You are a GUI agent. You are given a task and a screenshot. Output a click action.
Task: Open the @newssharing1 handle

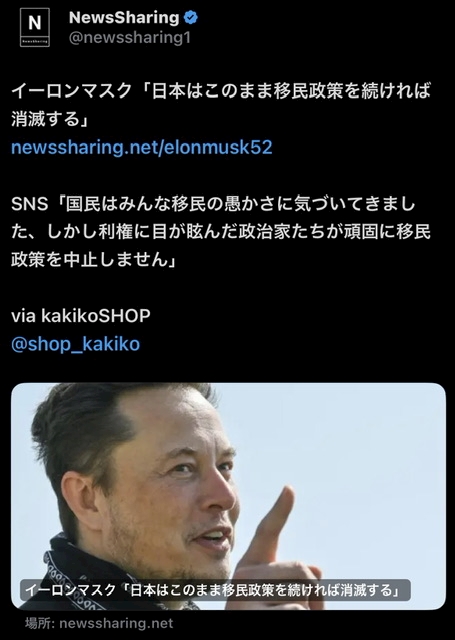click(130, 38)
